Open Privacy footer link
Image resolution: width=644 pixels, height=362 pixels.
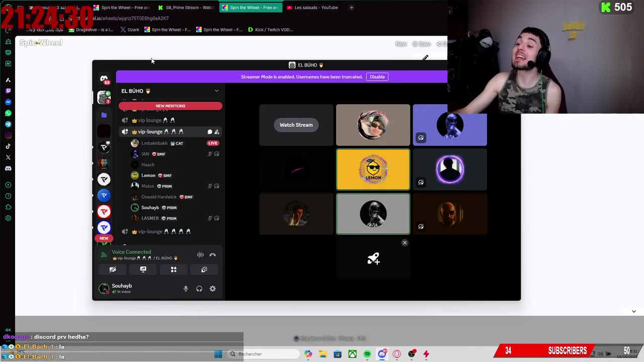[346, 339]
